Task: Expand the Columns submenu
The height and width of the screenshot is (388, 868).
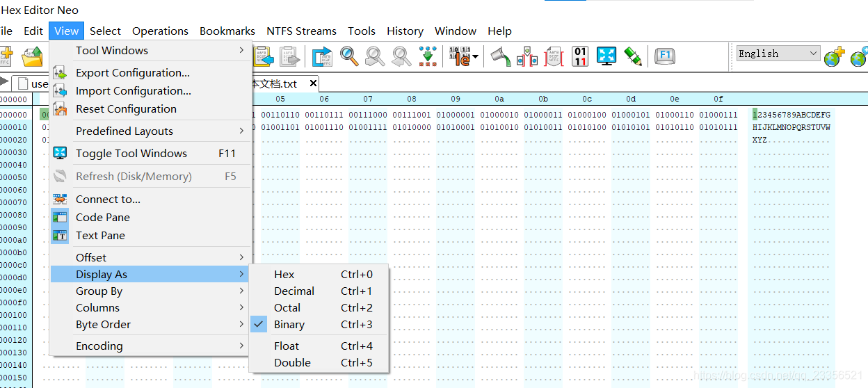Action: pos(151,307)
